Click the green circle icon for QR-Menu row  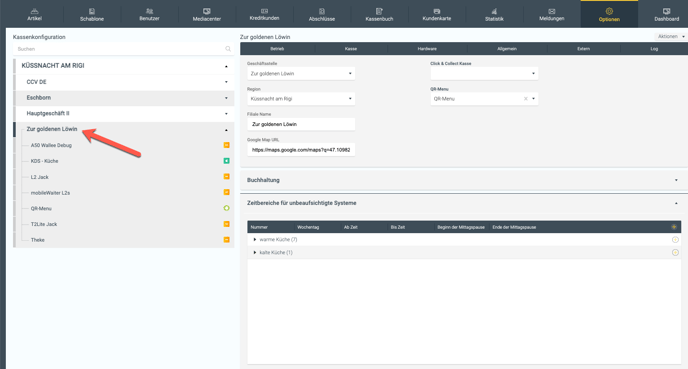point(226,208)
